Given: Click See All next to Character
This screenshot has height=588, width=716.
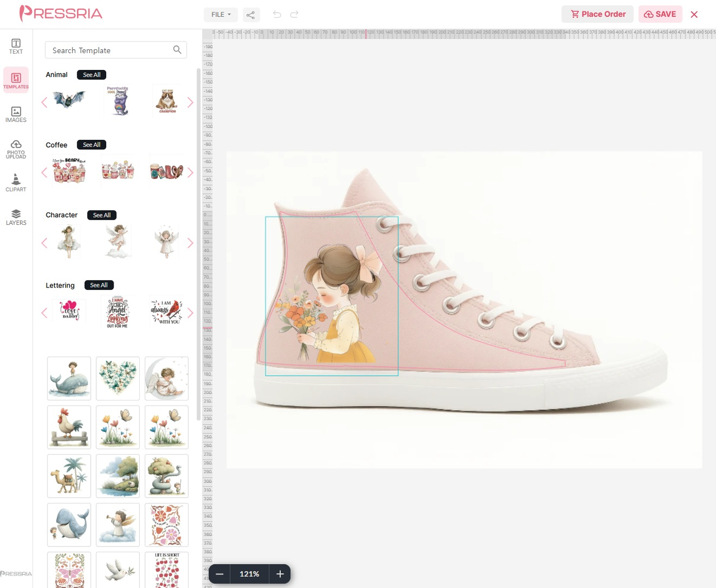Looking at the screenshot, I should (102, 215).
